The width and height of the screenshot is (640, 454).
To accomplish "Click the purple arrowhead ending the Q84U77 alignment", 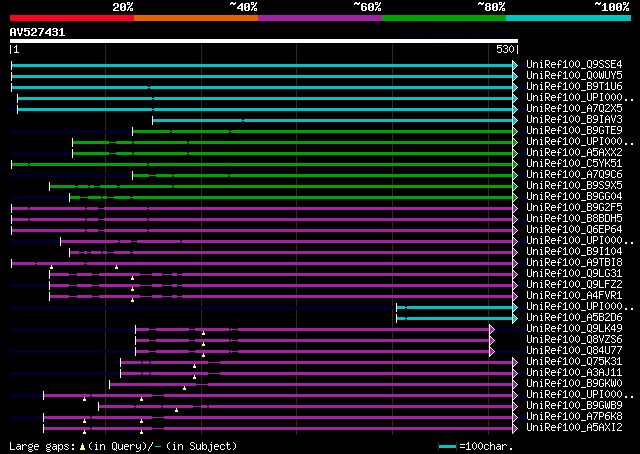I will [x=492, y=352].
